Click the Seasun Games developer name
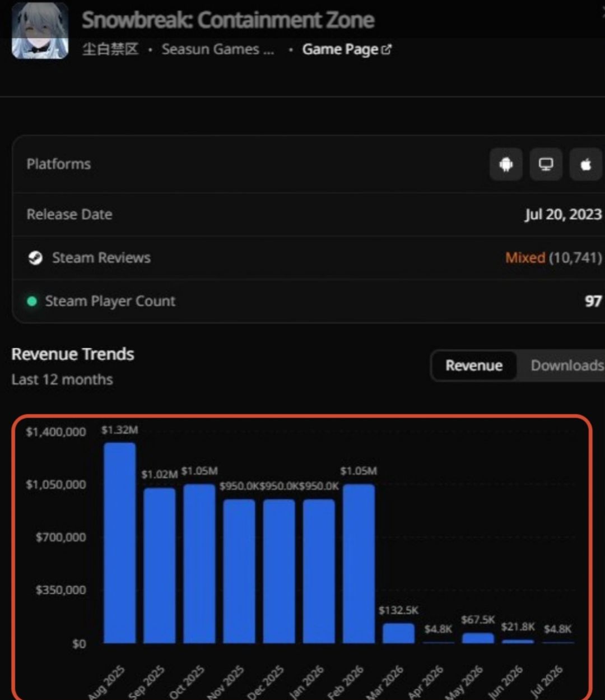605x700 pixels. tap(218, 49)
